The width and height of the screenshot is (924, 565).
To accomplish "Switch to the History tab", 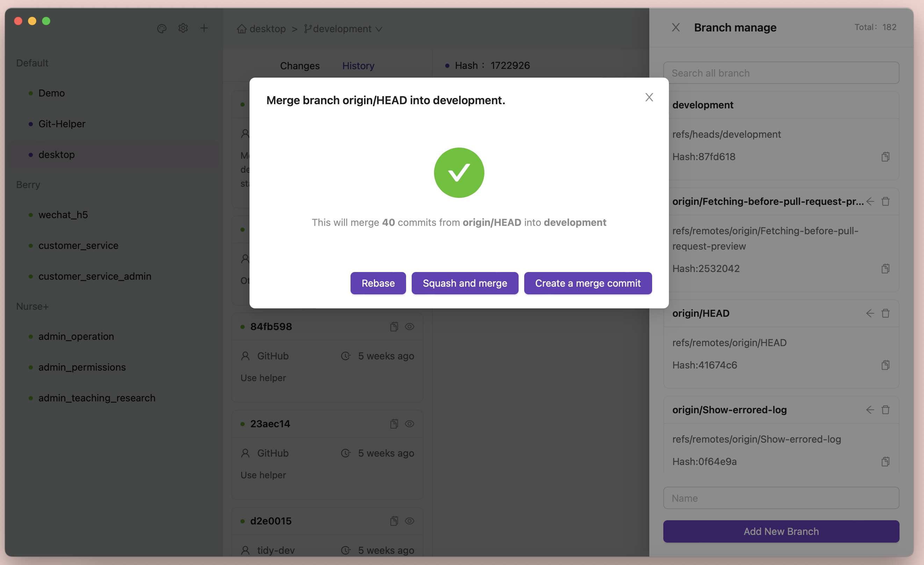I will pos(358,66).
